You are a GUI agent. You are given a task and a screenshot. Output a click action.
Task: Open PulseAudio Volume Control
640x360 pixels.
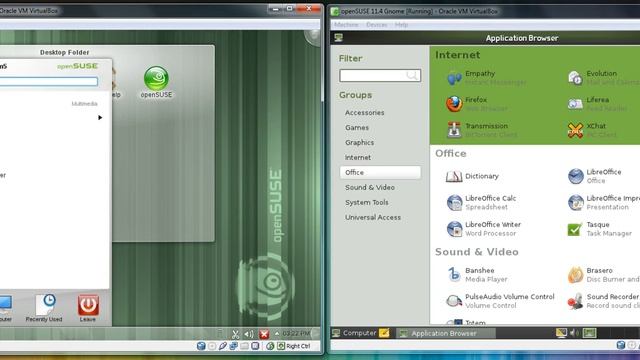(x=500, y=301)
